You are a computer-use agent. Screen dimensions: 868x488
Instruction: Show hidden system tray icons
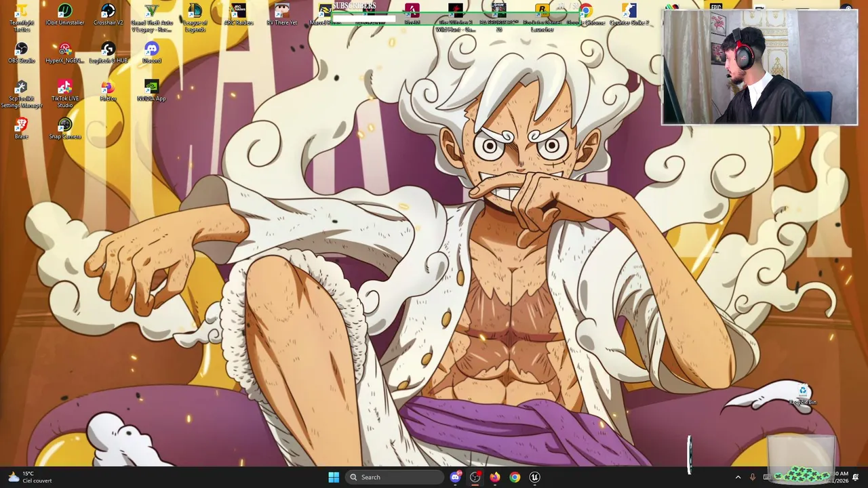point(738,477)
